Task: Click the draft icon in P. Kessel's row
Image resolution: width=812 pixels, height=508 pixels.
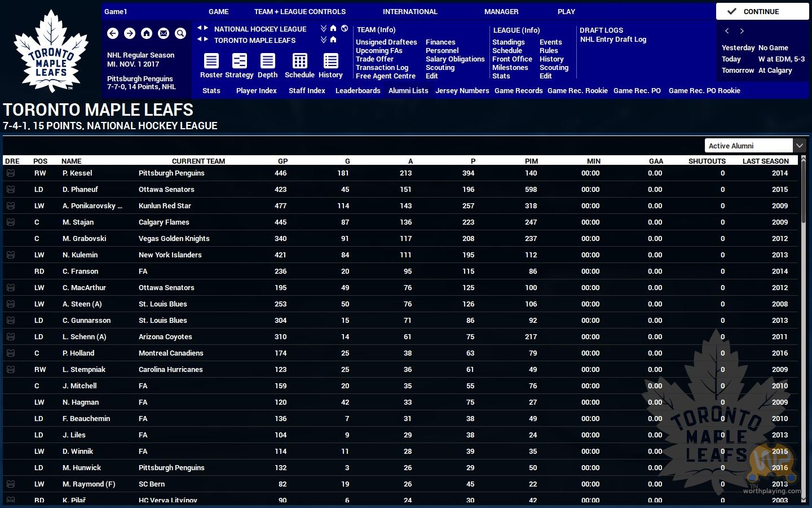Action: click(11, 173)
